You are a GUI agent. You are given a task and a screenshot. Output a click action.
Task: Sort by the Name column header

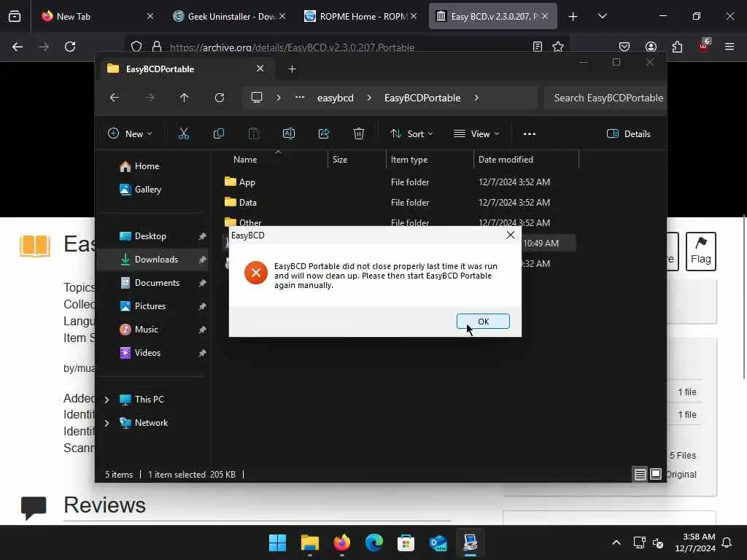(x=245, y=160)
